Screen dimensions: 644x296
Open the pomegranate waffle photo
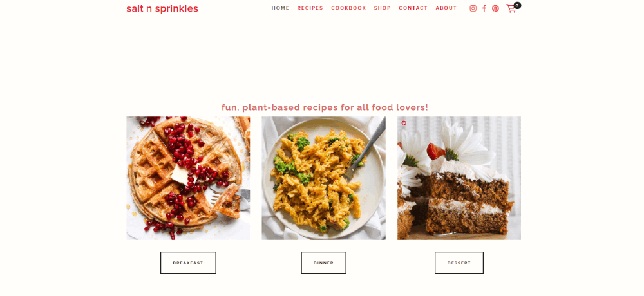[x=188, y=178]
